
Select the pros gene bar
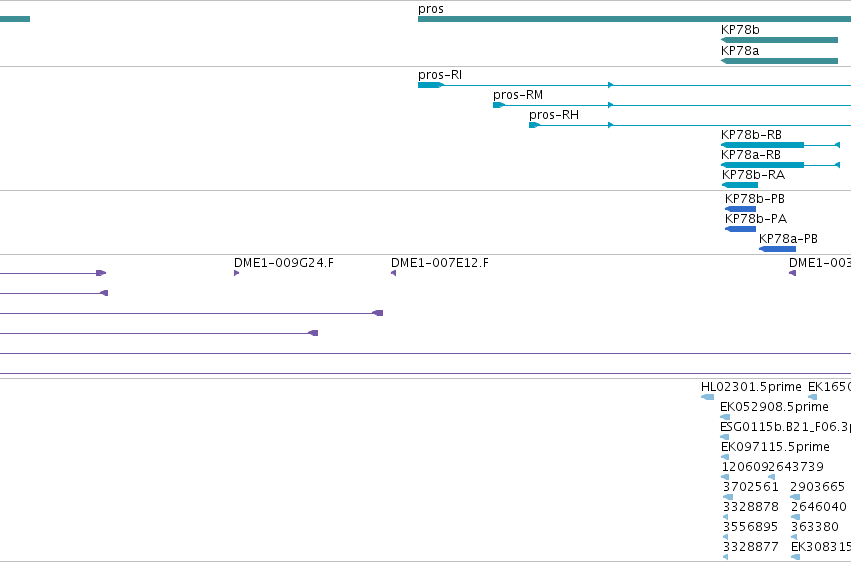click(x=634, y=19)
